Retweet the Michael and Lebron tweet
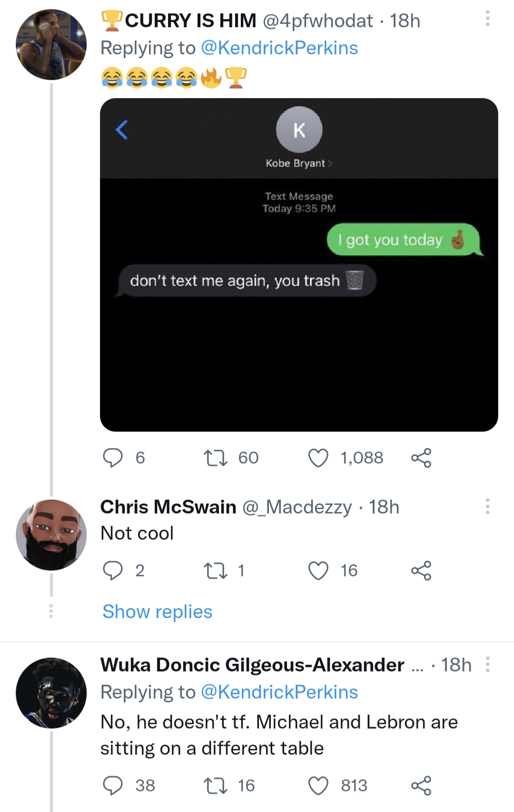 215,786
